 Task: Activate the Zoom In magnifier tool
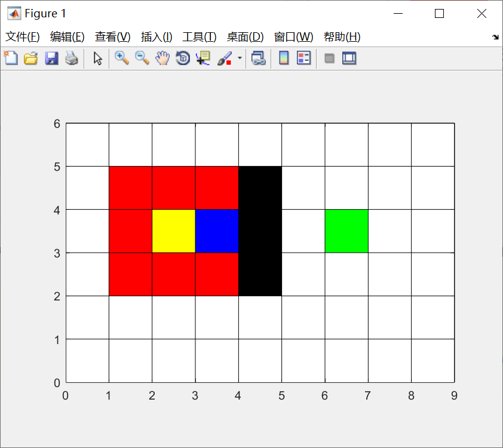pyautogui.click(x=122, y=59)
